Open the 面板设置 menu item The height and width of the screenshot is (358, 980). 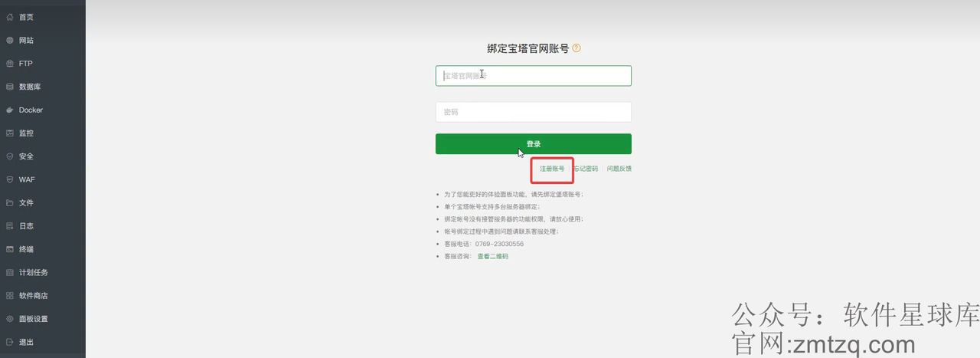(x=34, y=319)
